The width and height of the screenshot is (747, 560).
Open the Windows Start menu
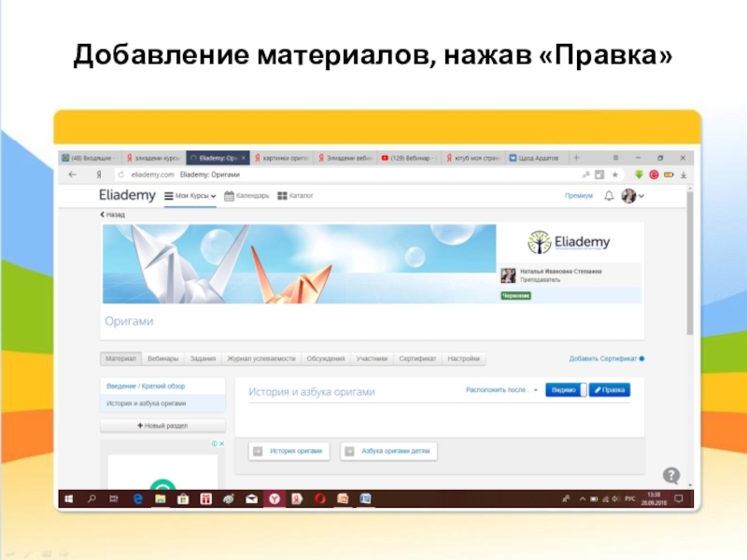[x=68, y=499]
